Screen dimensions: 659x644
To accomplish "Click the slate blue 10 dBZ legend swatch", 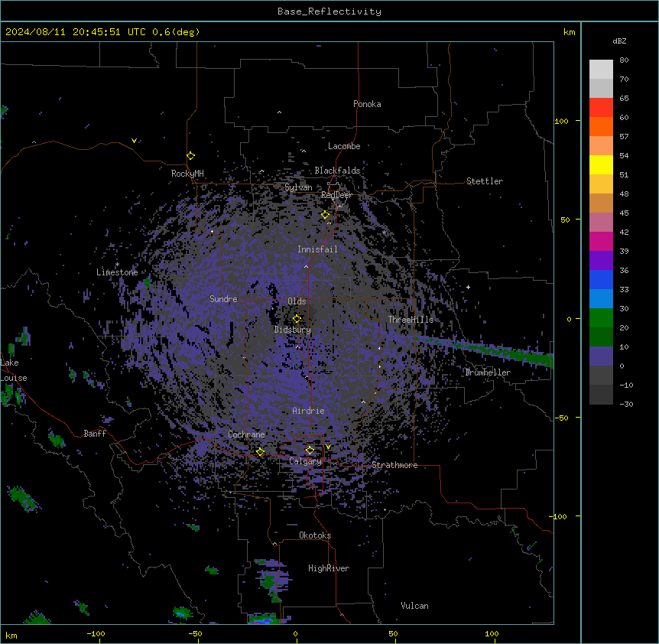I will click(601, 356).
